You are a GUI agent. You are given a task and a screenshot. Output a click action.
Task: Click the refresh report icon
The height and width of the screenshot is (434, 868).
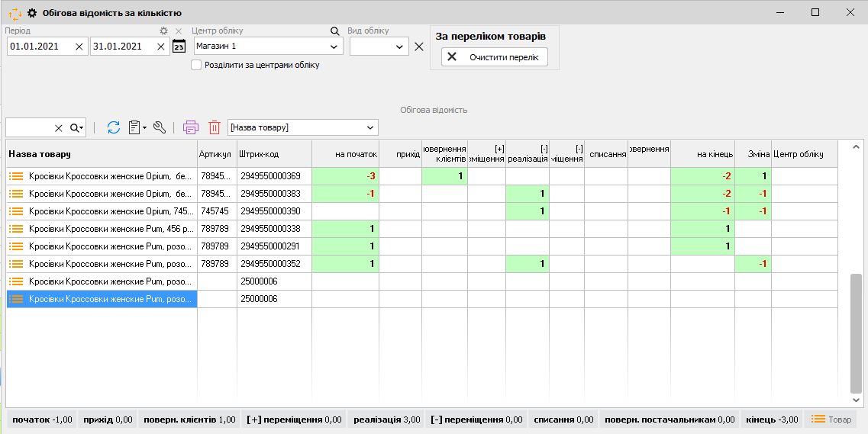tap(114, 127)
